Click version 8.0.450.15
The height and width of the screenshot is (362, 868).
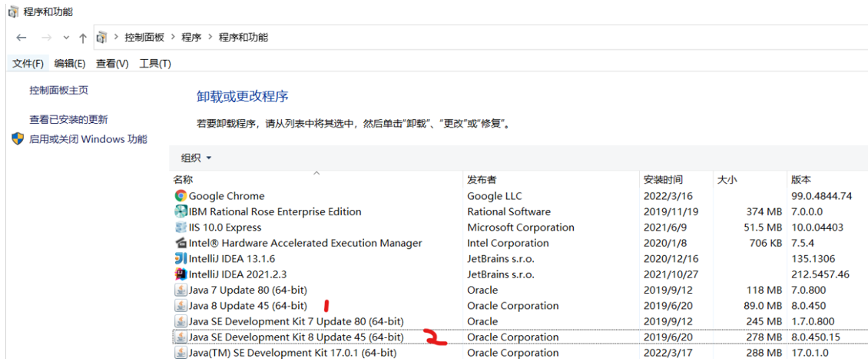(817, 337)
